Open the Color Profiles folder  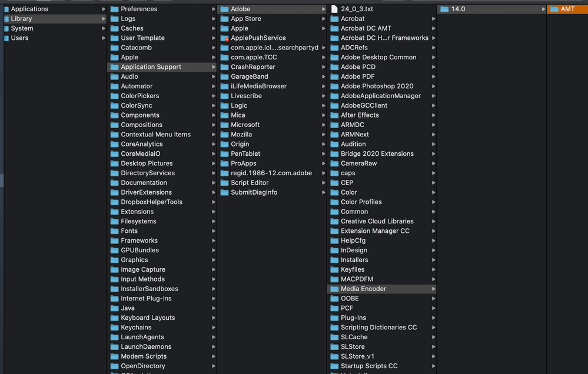382,202
